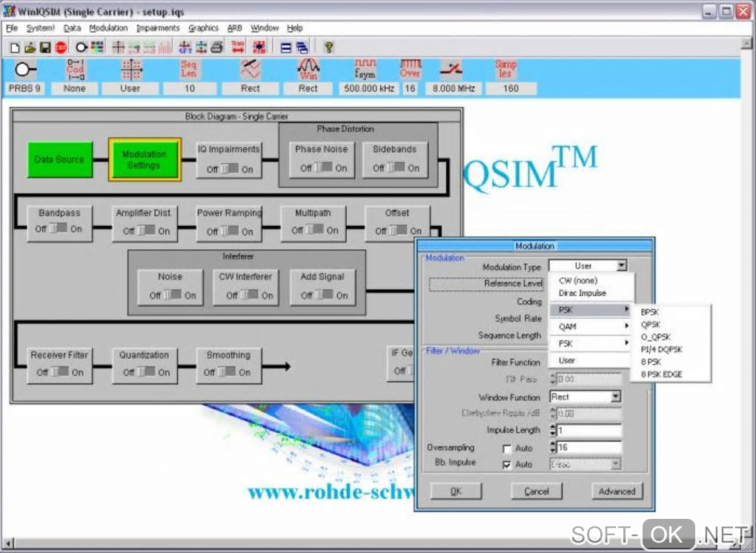Screen dimensions: 756x553
Task: Click the ARB toolbar icon
Action: pos(259,47)
